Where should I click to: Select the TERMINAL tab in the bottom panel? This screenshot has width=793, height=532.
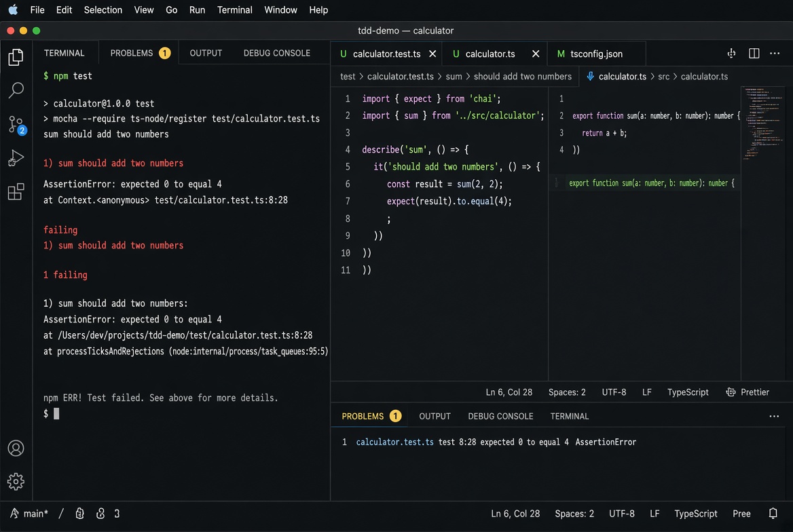[x=570, y=416]
